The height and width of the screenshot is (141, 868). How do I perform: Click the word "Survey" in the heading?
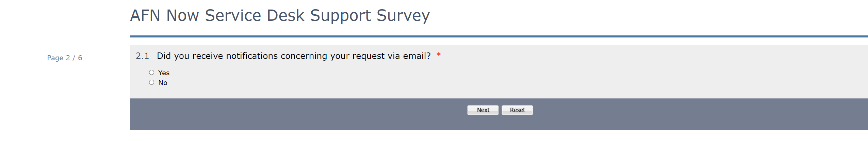point(403,16)
